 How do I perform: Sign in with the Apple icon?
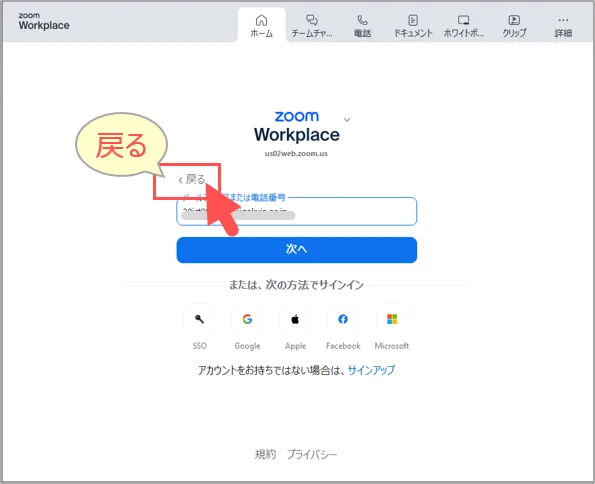click(295, 320)
